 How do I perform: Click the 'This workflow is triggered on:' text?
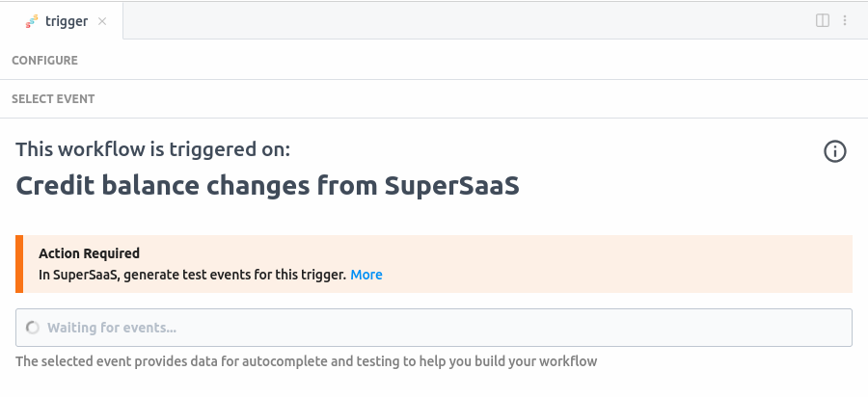(x=152, y=149)
